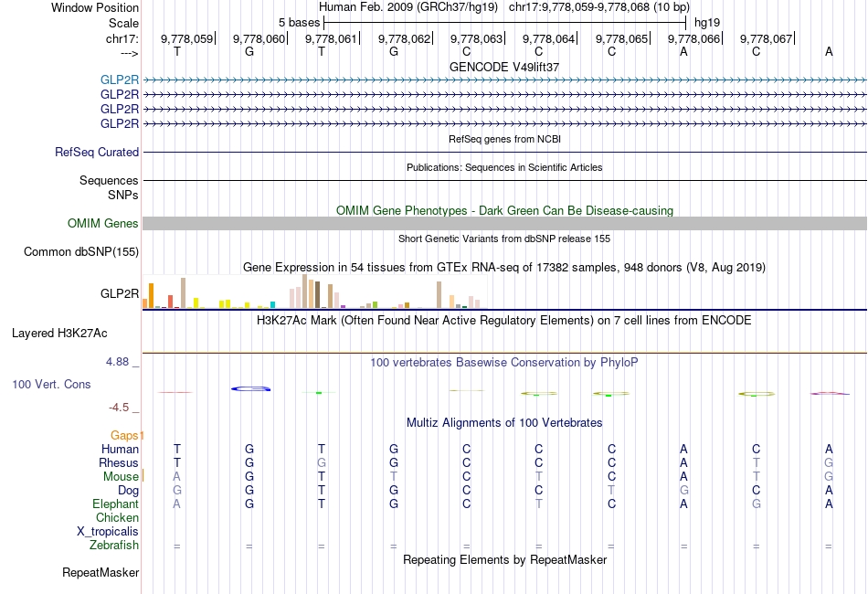This screenshot has height=594, width=868.
Task: Click the Elephant species row label
Action: pyautogui.click(x=115, y=504)
